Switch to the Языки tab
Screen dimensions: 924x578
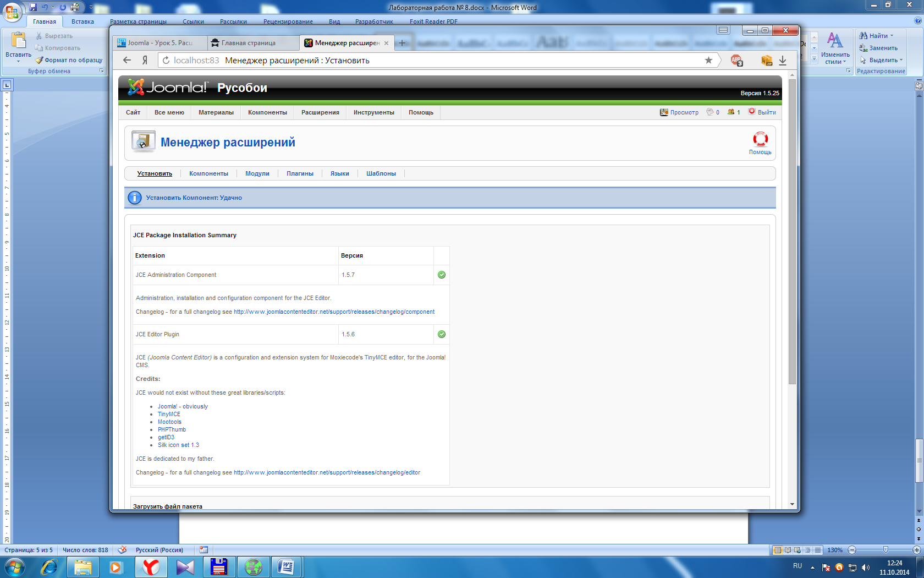point(340,173)
